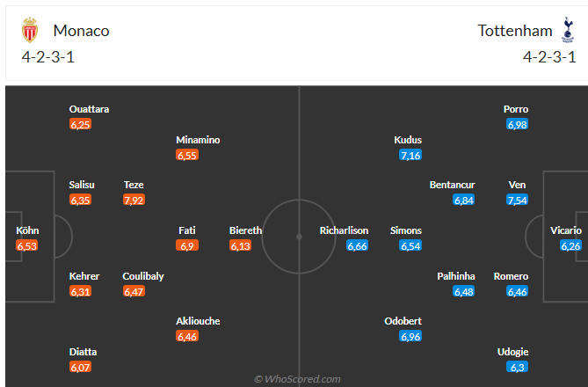The width and height of the screenshot is (588, 387).
Task: Click Ven's 7,54 rating badge
Action: [517, 201]
